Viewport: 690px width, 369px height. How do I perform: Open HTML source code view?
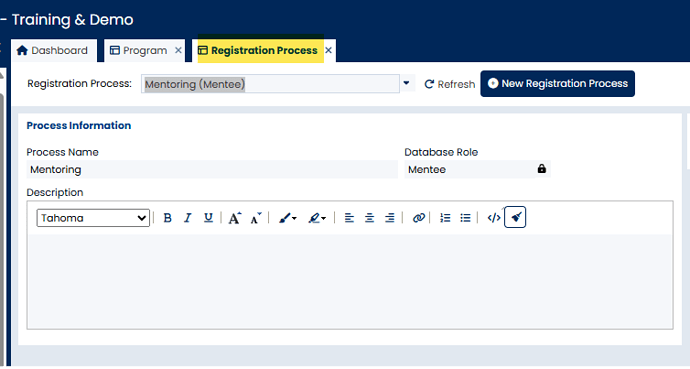point(494,218)
